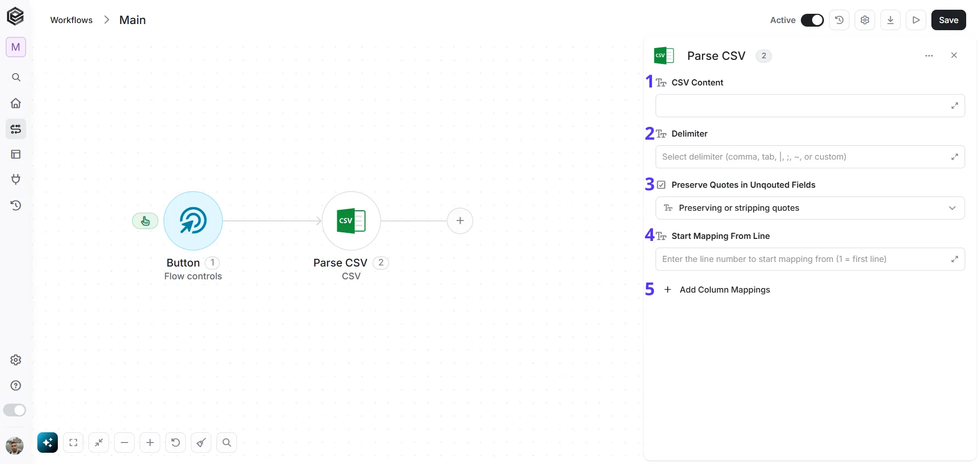Screen dimensions: 980x464
Task: Open the connections plug icon
Action: pyautogui.click(x=16, y=180)
